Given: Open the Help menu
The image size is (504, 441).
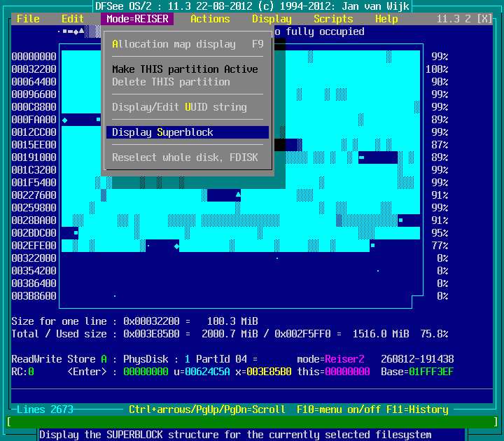Looking at the screenshot, I should pos(386,19).
